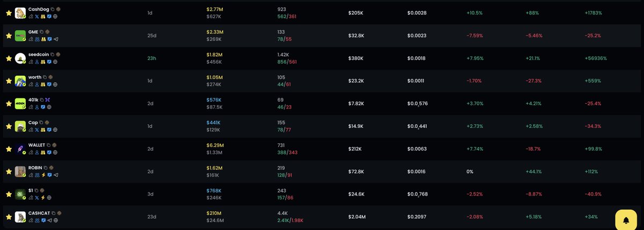644x230 pixels.
Task: Remove ROBIN from favorites using its star
Action: pos(9,171)
